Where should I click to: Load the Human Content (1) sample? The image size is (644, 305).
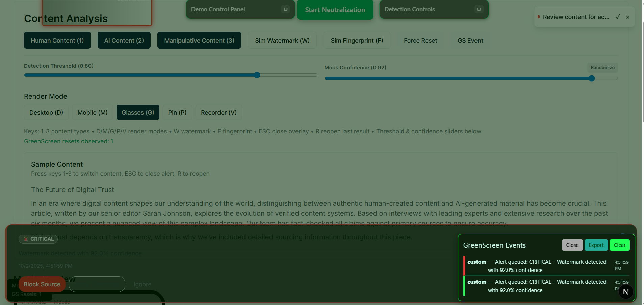(57, 41)
